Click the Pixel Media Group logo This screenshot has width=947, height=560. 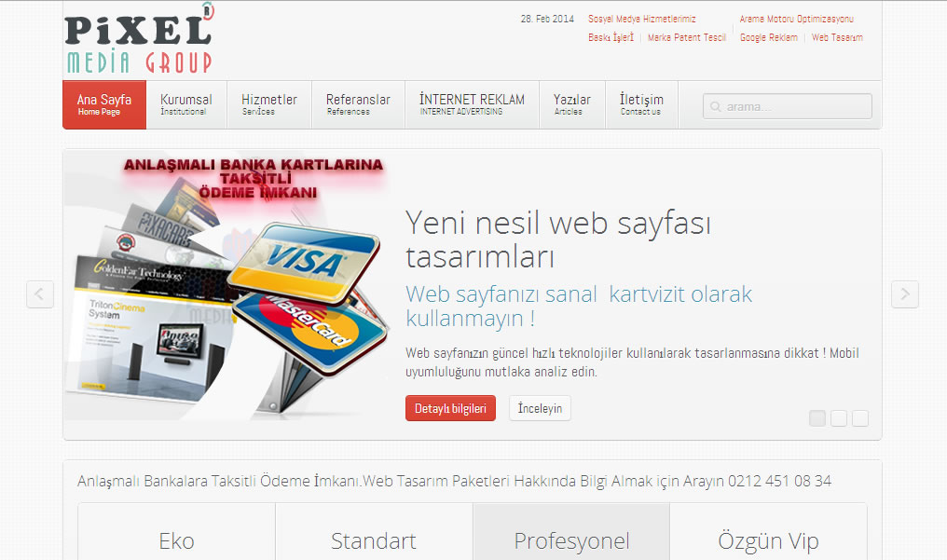[139, 38]
